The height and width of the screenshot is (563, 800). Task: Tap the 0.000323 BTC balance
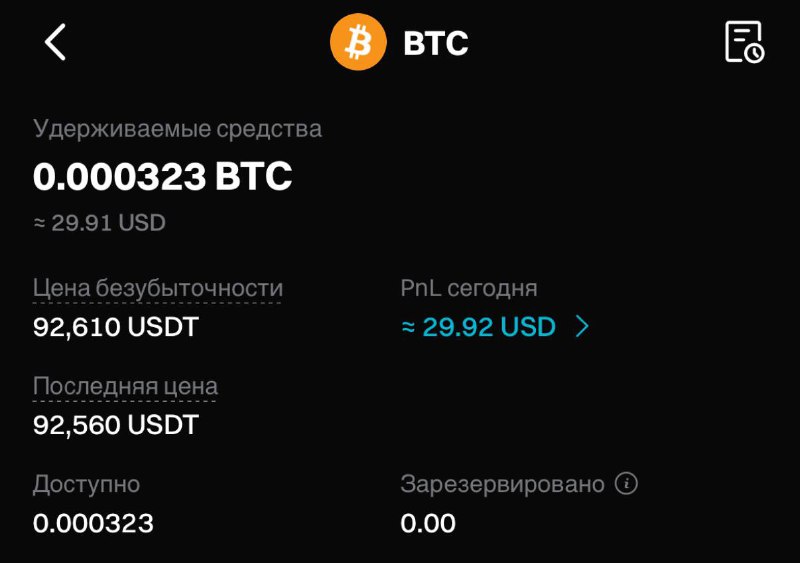162,176
